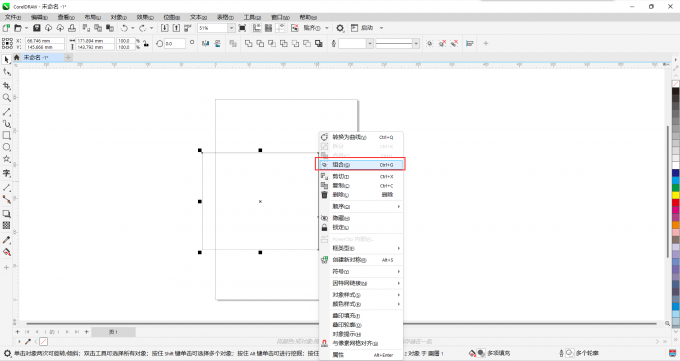The image size is (680, 361).
Task: Open the 文件 (File) menu
Action: (13, 17)
